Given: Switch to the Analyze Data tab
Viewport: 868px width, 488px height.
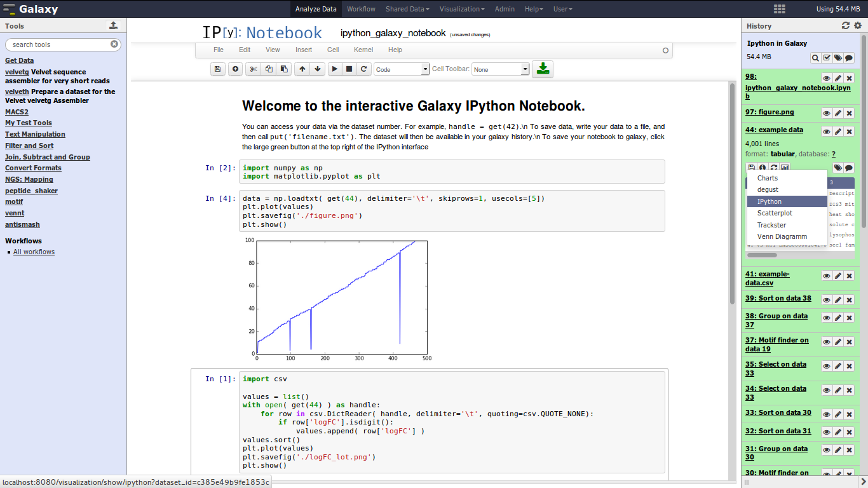Looking at the screenshot, I should tap(316, 9).
